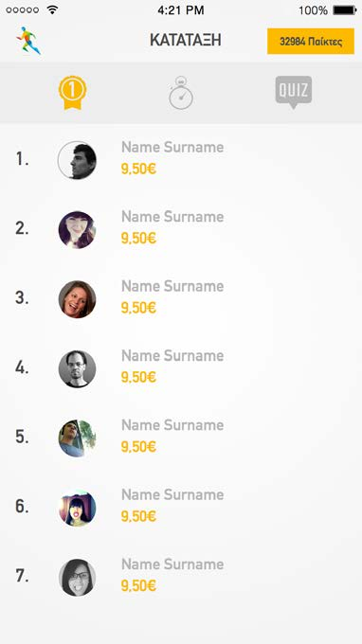Select the rank number 7 row

181,577
